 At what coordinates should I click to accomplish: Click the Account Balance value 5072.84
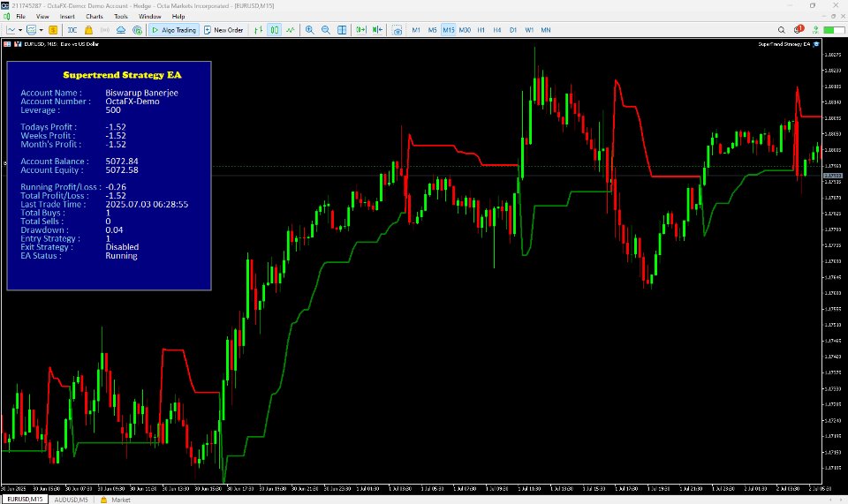[122, 162]
